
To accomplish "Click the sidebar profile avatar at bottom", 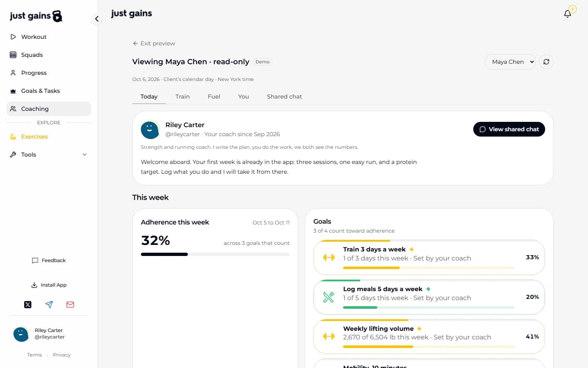I will (21, 334).
